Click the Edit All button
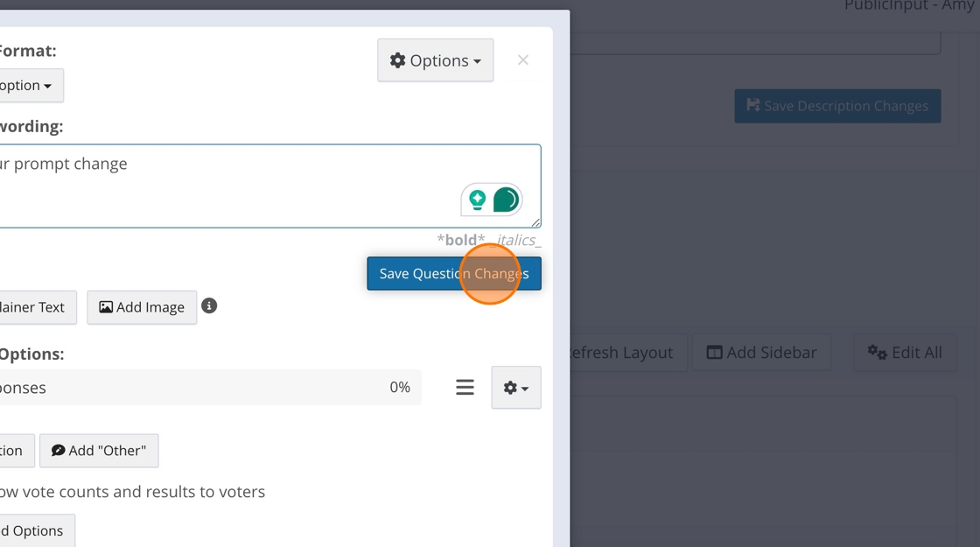The height and width of the screenshot is (547, 980). pyautogui.click(x=905, y=353)
